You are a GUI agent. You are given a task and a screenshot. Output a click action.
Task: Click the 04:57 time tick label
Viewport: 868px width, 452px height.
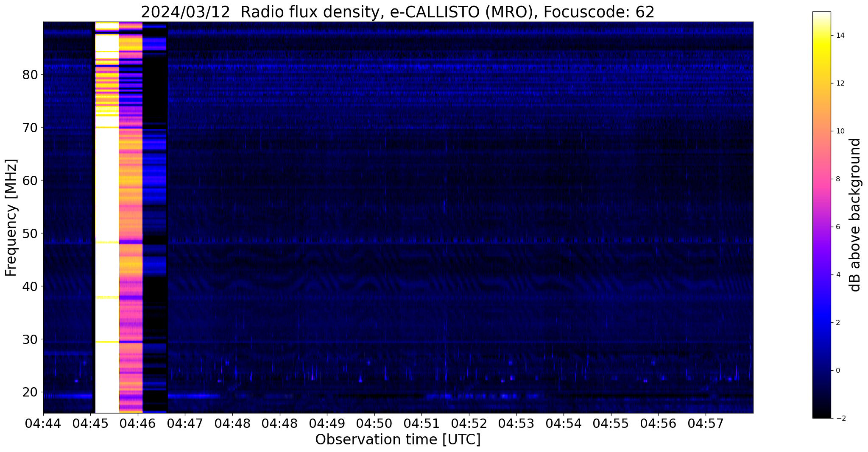point(706,423)
